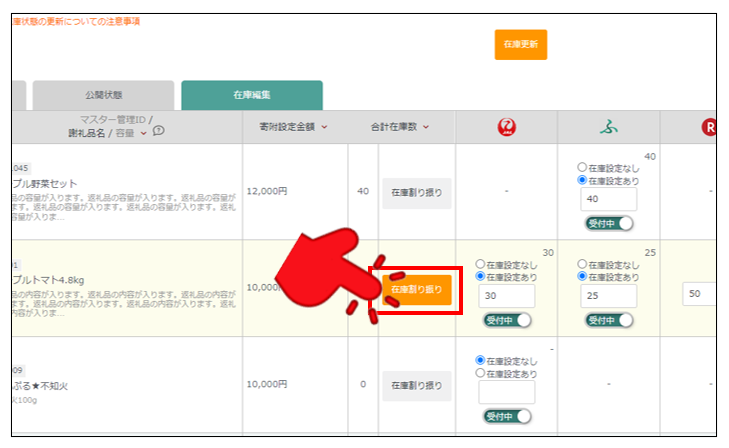729x448 pixels.
Task: Open the 合計在庫数 sort dropdown arrow
Action: click(426, 127)
